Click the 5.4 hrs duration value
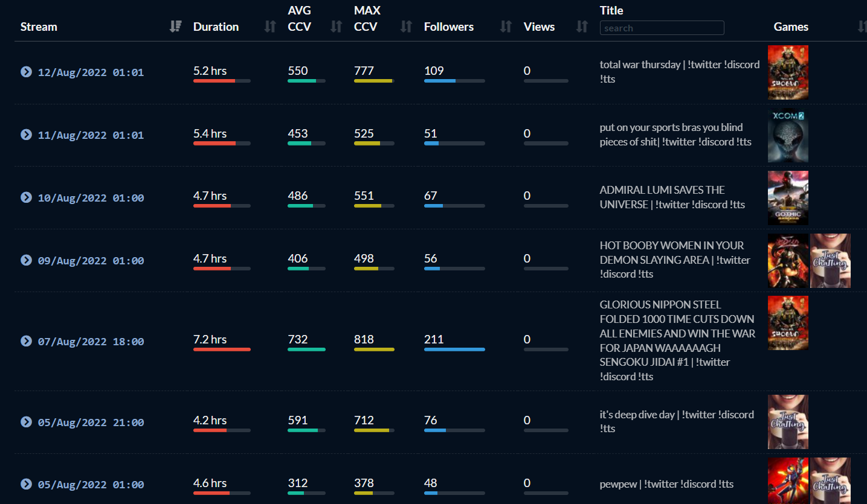The image size is (867, 504). pos(210,133)
